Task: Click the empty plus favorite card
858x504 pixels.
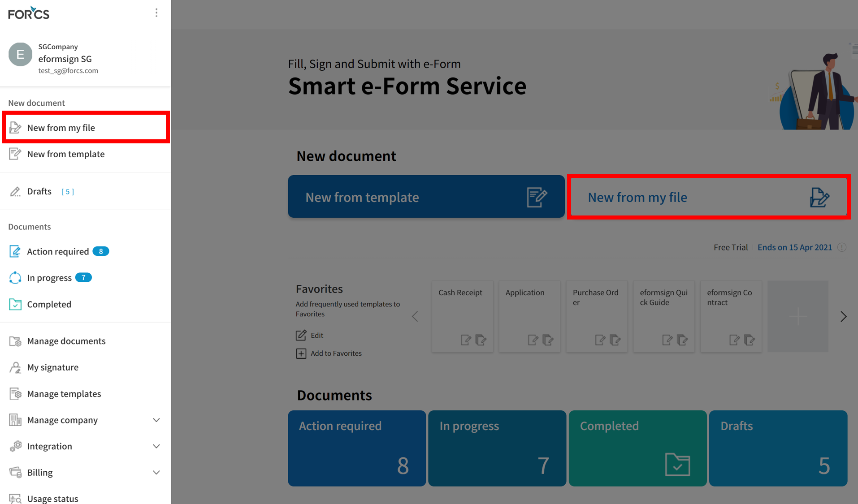Action: pos(798,316)
